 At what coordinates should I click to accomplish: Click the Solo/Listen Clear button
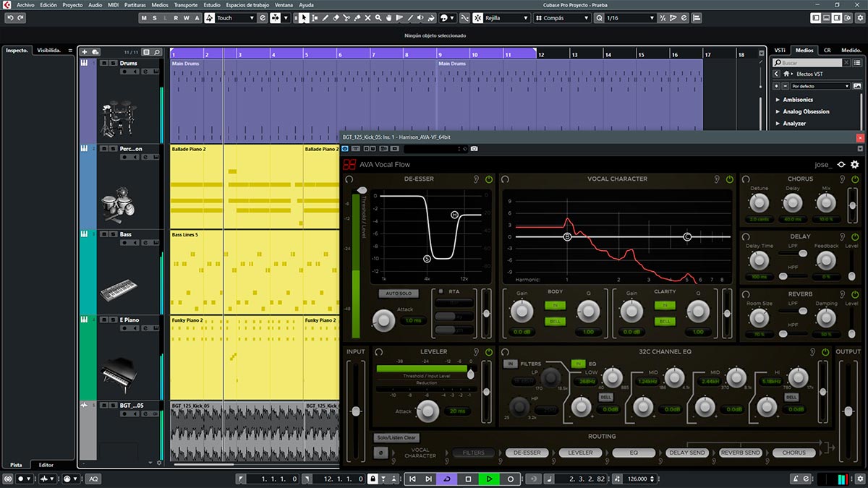point(396,437)
